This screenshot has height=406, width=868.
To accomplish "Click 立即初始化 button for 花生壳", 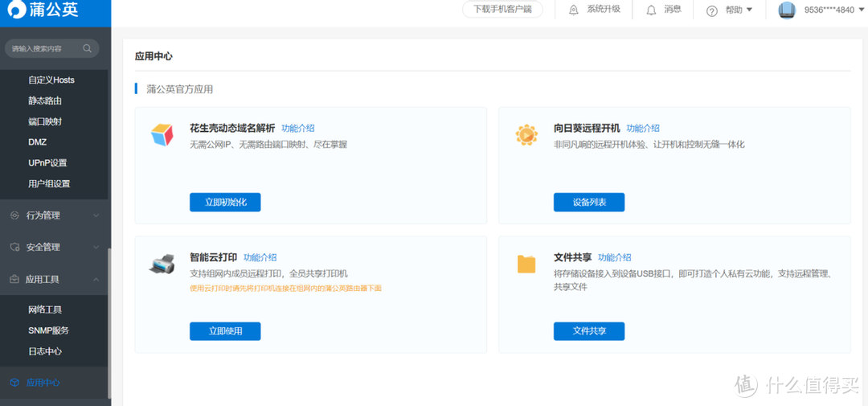I will 225,202.
